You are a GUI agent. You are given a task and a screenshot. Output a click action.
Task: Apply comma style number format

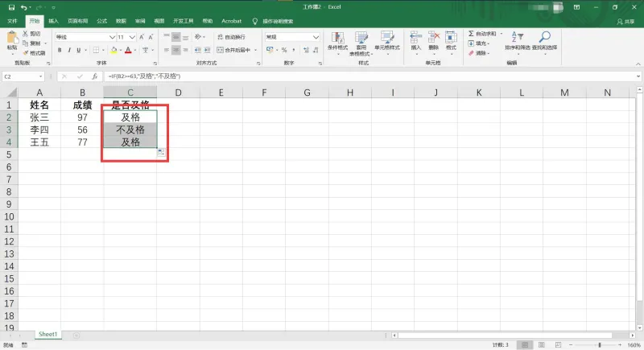point(294,50)
